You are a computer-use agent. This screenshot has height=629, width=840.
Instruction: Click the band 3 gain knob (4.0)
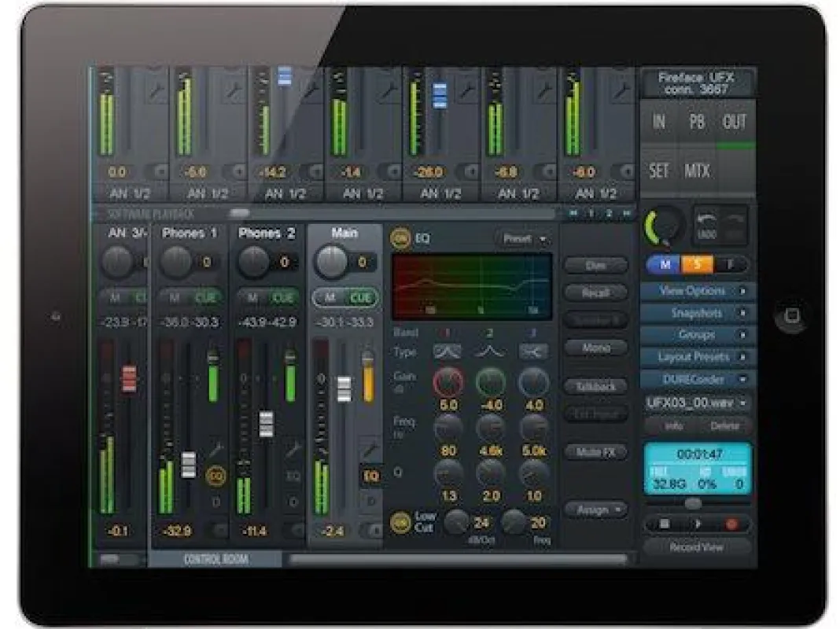tap(533, 381)
